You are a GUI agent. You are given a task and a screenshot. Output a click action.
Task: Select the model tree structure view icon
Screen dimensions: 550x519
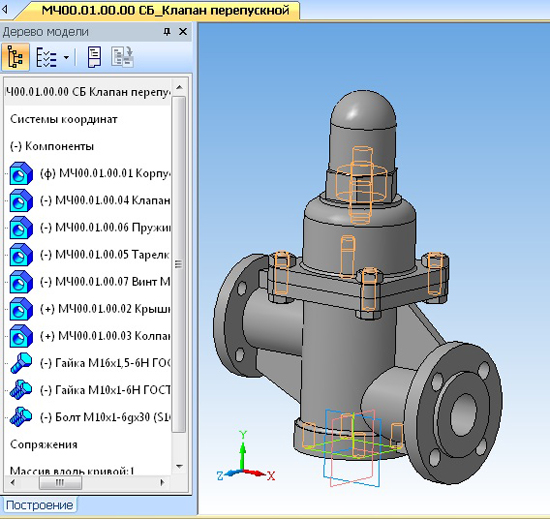tap(15, 57)
